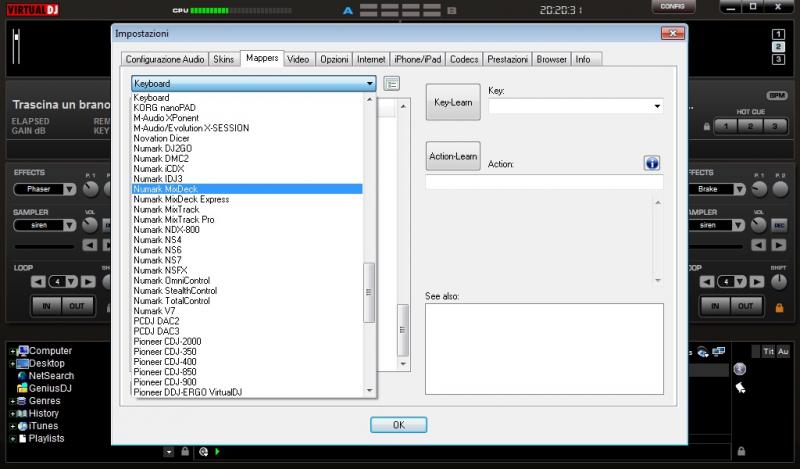Open the Key combo box dropdown
Viewport: 800px width, 469px height.
657,106
